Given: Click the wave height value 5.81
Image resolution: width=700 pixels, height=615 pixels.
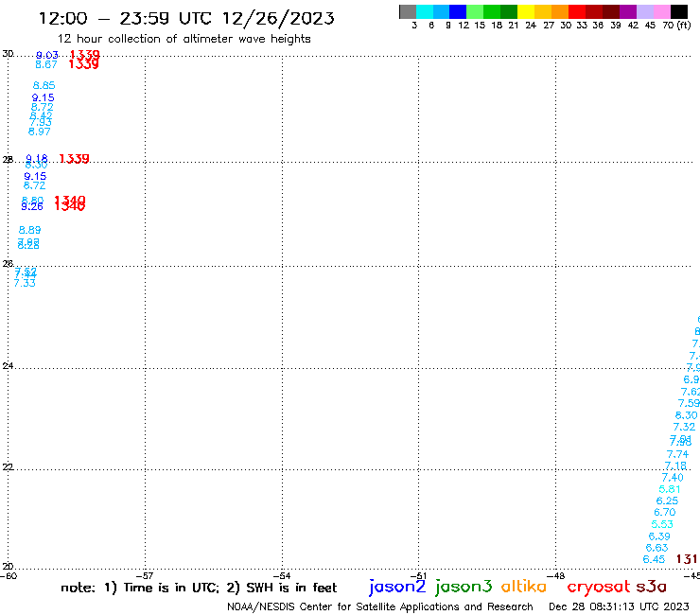Looking at the screenshot, I should (669, 489).
